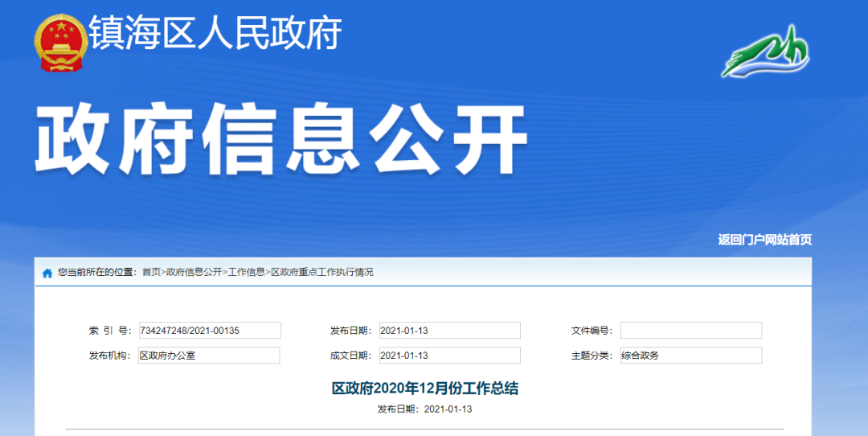Screen dimensions: 868x436
Task: Click the article title 区政府2020年12月份工作总结
Action: (x=425, y=389)
